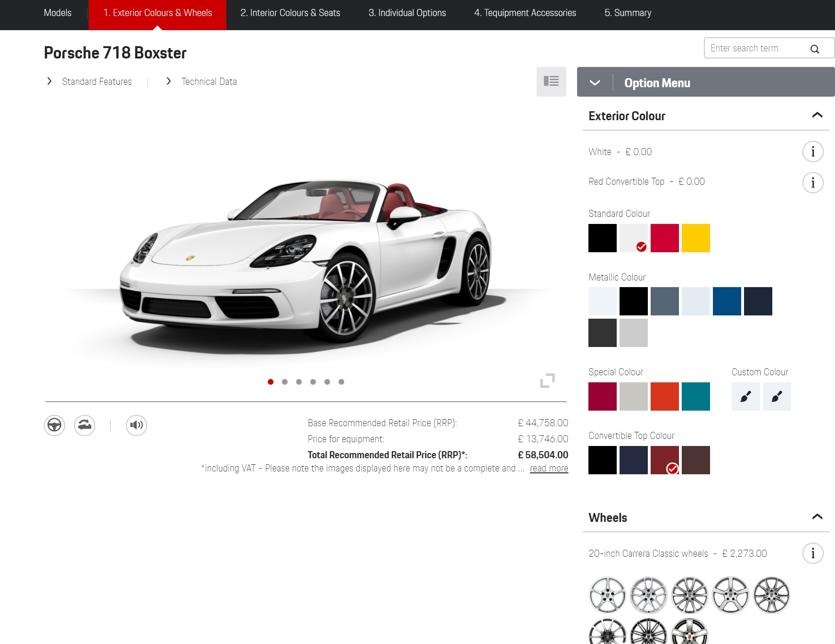Click the read more link
The height and width of the screenshot is (644, 835).
(x=549, y=468)
